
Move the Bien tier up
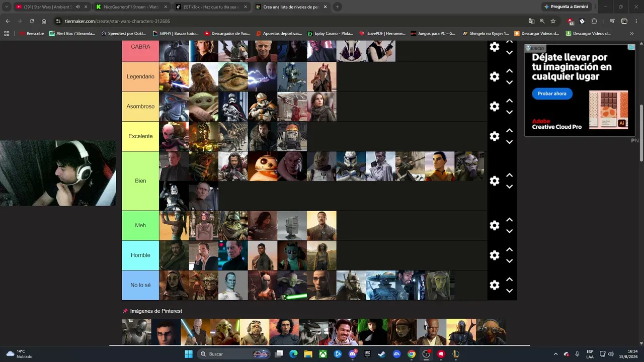(x=509, y=175)
